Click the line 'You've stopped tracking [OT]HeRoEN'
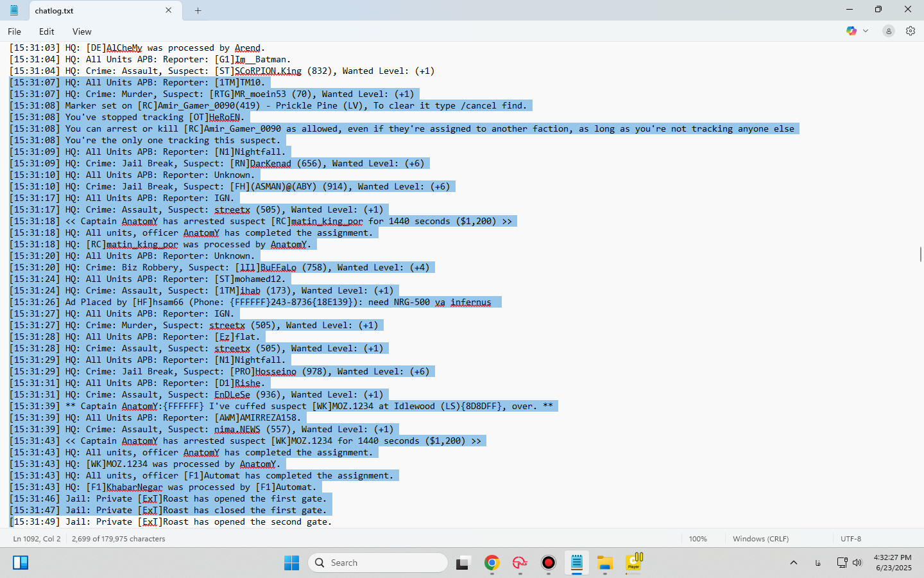The width and height of the screenshot is (924, 578). click(127, 118)
